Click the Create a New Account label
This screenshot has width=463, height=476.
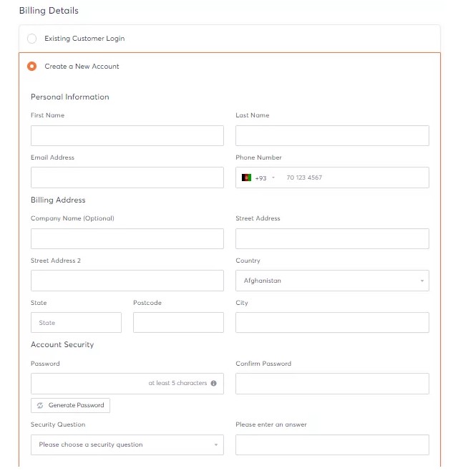82,66
